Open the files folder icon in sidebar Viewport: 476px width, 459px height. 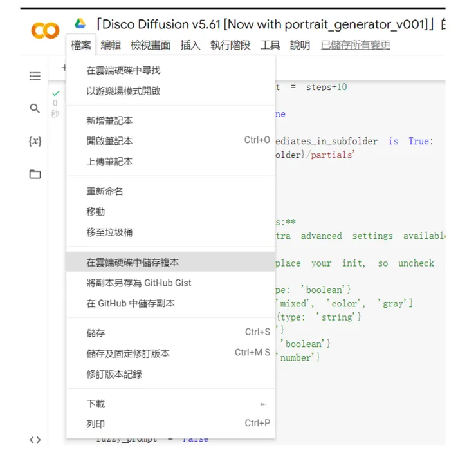(35, 174)
